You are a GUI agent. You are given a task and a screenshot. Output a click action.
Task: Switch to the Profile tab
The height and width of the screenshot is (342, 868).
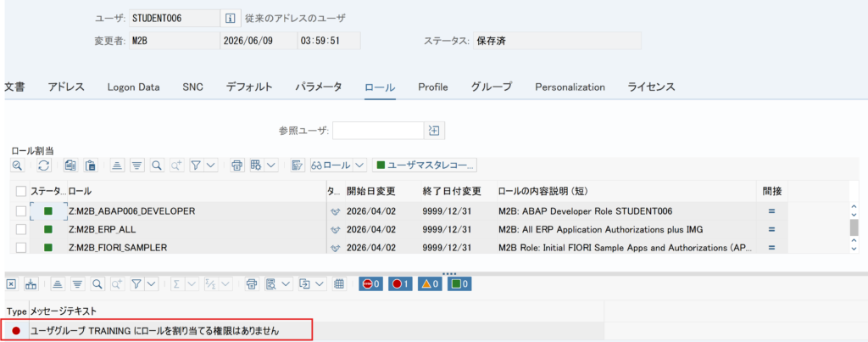click(433, 87)
